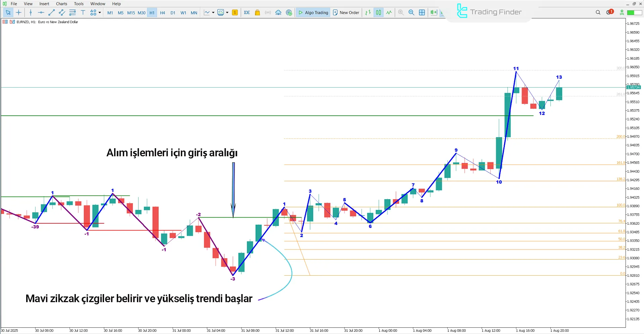The image size is (644, 334).
Task: Expand the indicators dropdown
Action: (227, 12)
